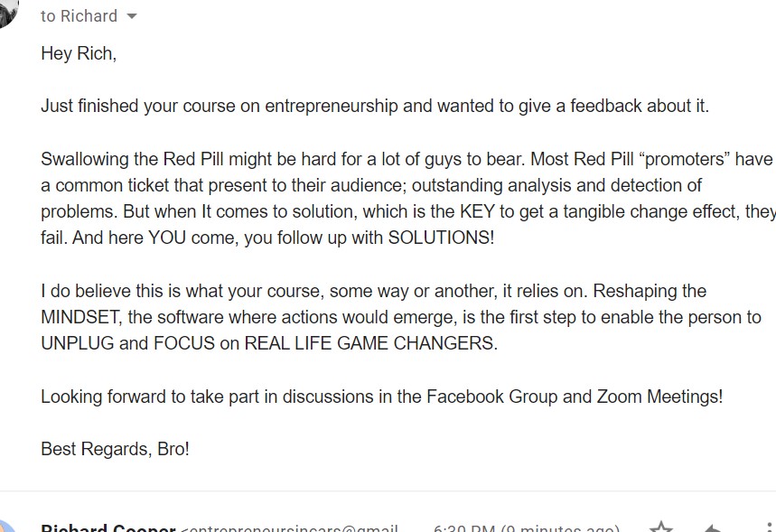Click the word 'MINDSET' in the email body
This screenshot has height=532, width=776.
(80, 317)
